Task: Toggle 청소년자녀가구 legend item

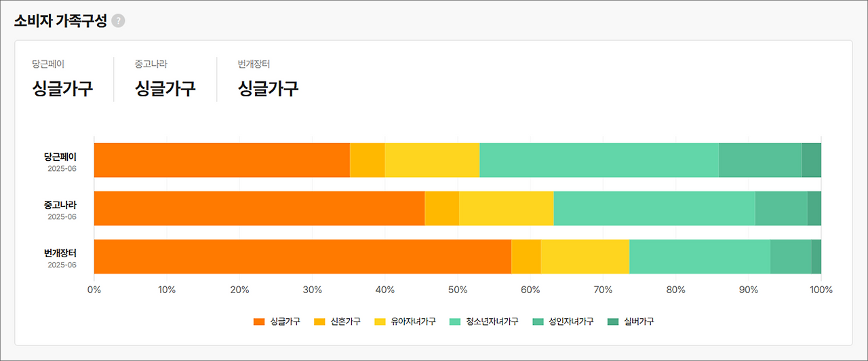Action: coord(484,322)
